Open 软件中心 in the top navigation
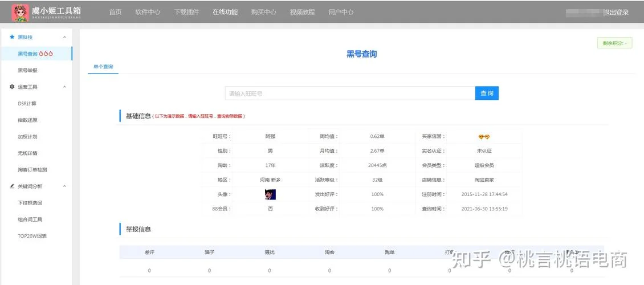 tap(148, 12)
